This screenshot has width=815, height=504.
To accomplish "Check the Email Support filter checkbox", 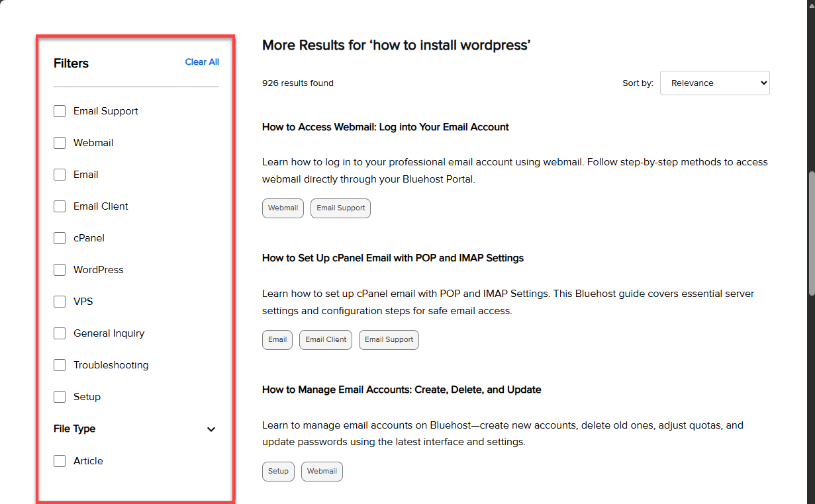I will point(60,111).
